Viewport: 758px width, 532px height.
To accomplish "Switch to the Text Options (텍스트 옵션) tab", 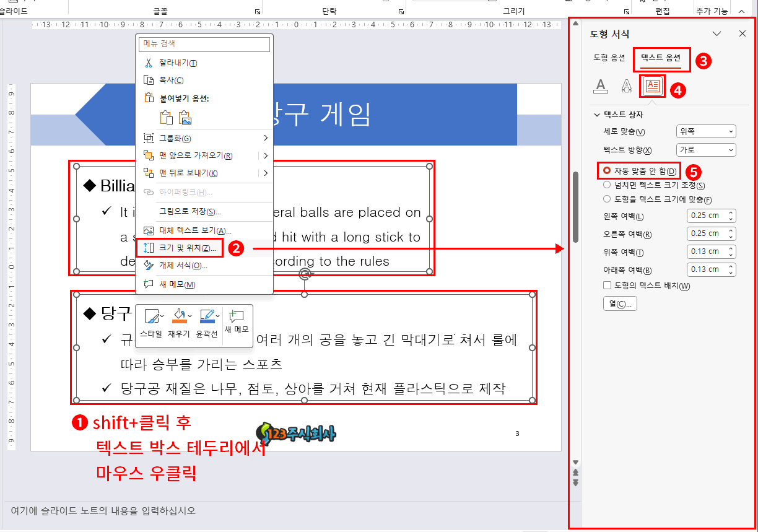I will point(661,58).
